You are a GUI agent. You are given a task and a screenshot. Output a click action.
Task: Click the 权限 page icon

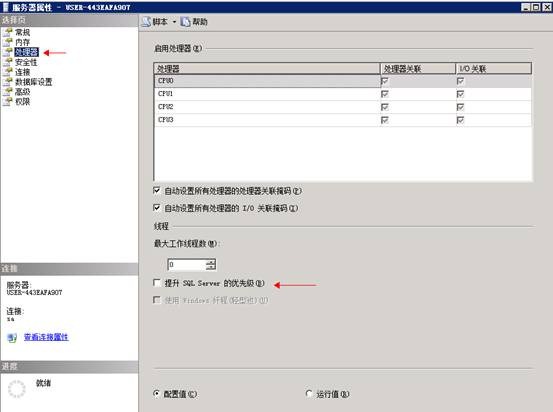[8, 102]
